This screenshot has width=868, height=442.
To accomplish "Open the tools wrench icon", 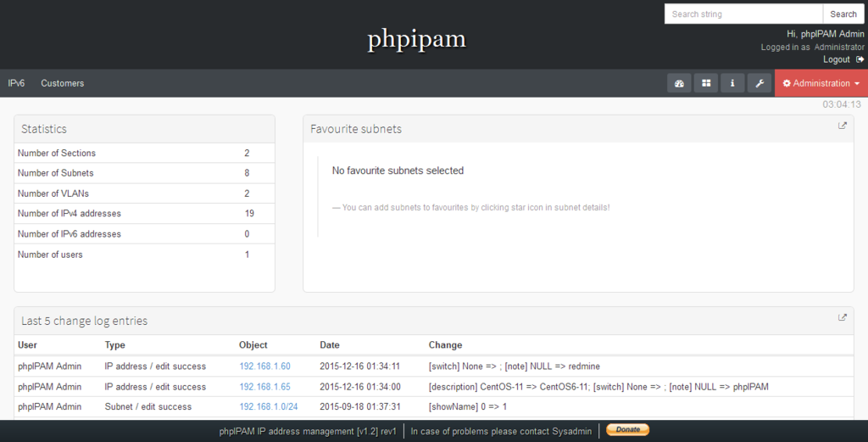I will coord(759,83).
